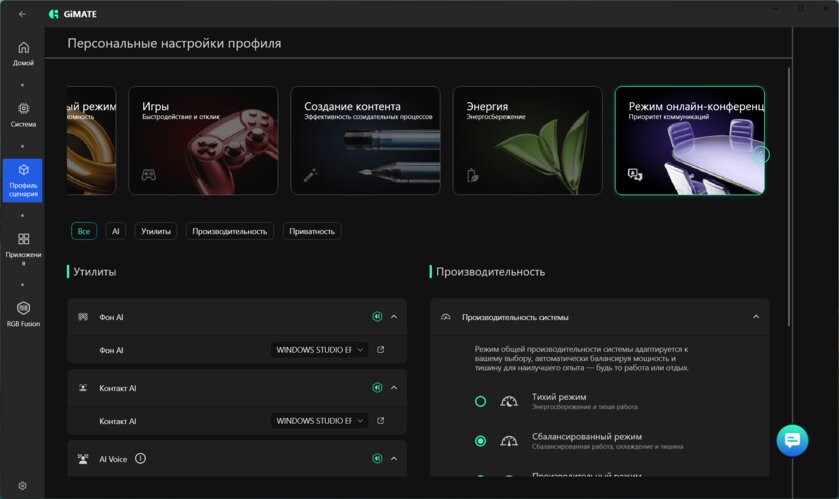Open the Приложения sidebar section

(x=23, y=249)
